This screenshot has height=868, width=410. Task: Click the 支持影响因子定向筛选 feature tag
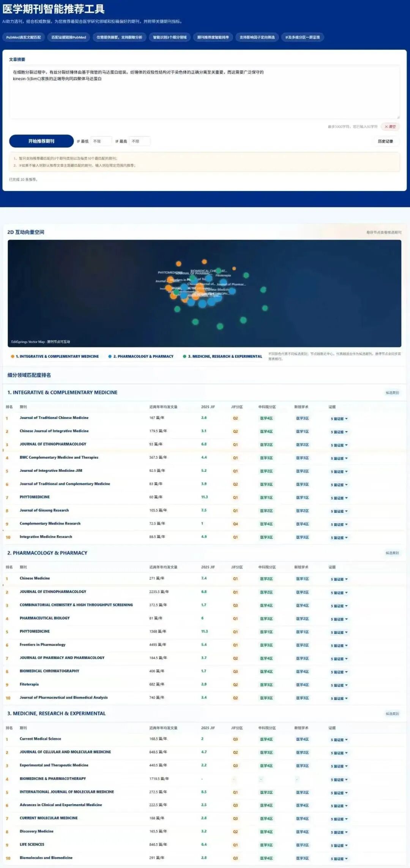(257, 37)
